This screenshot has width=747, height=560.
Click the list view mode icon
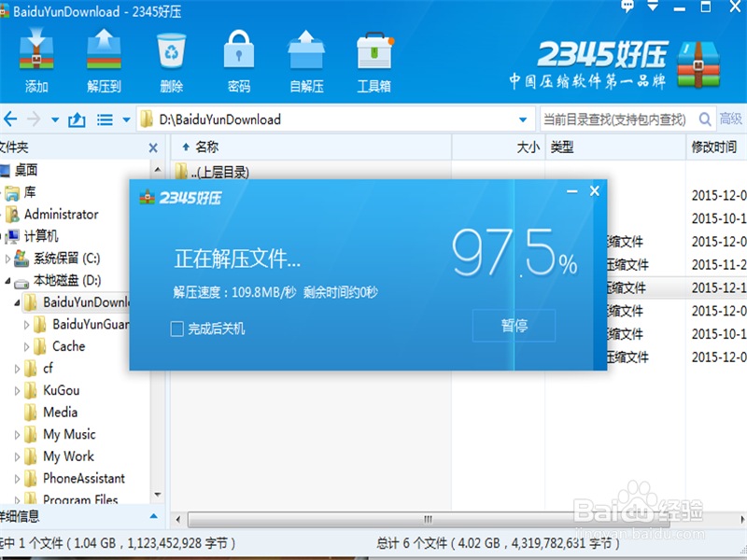tap(105, 119)
